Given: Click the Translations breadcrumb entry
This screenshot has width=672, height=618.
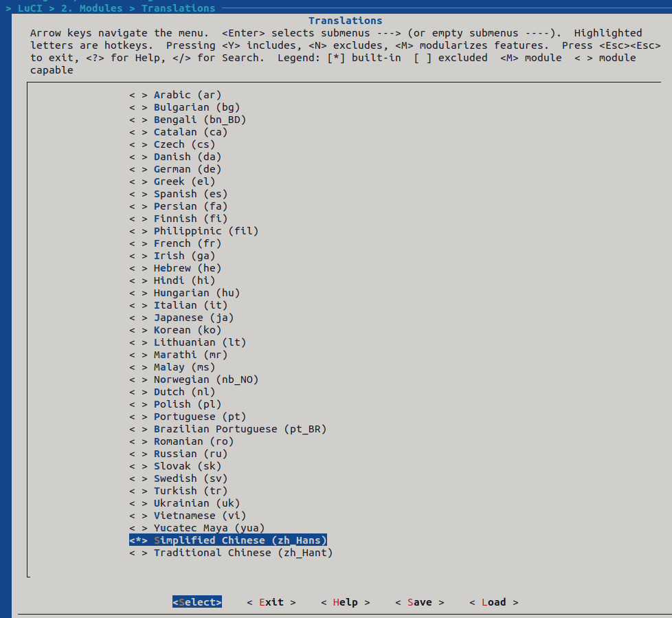Looking at the screenshot, I should coord(178,8).
